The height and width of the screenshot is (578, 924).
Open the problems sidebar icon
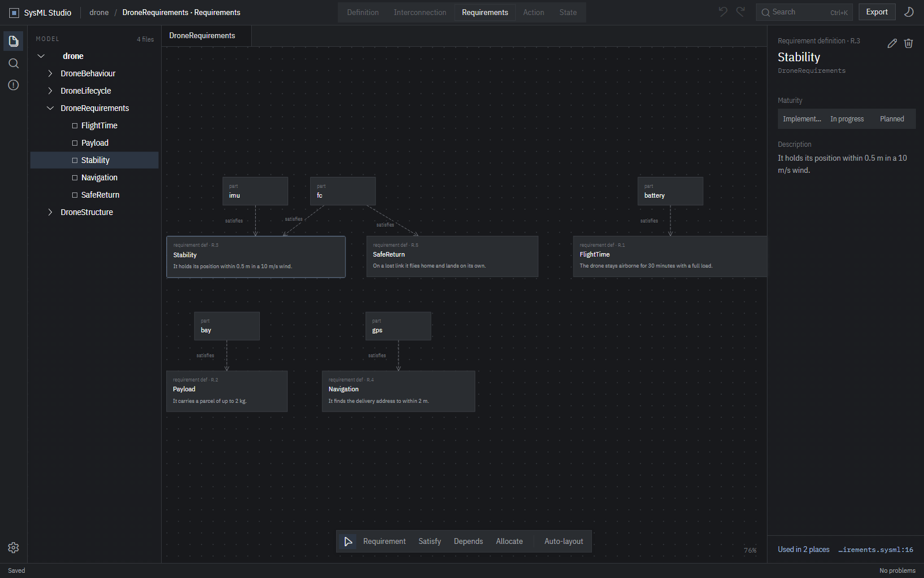(13, 85)
